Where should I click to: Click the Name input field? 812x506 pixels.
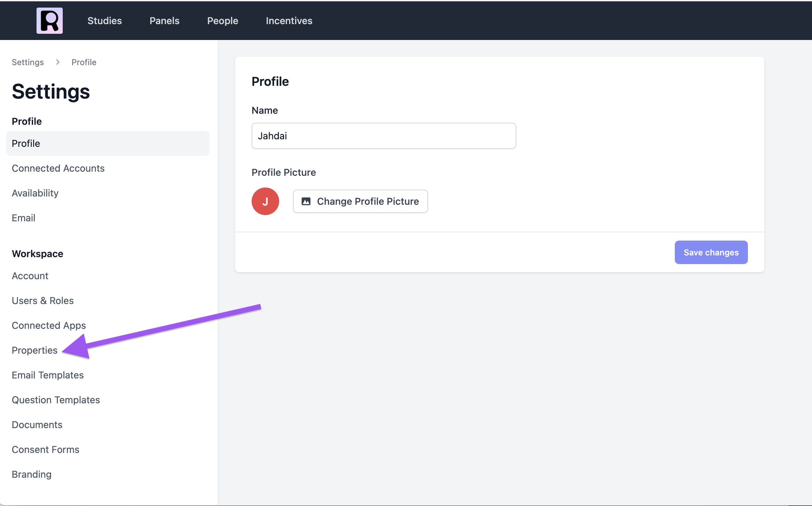click(x=383, y=136)
